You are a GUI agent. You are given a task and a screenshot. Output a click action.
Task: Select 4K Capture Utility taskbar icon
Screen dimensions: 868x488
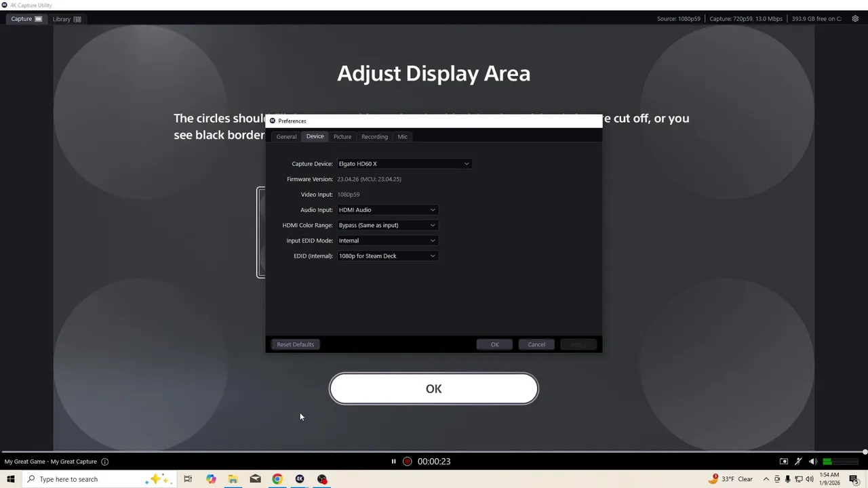click(300, 479)
